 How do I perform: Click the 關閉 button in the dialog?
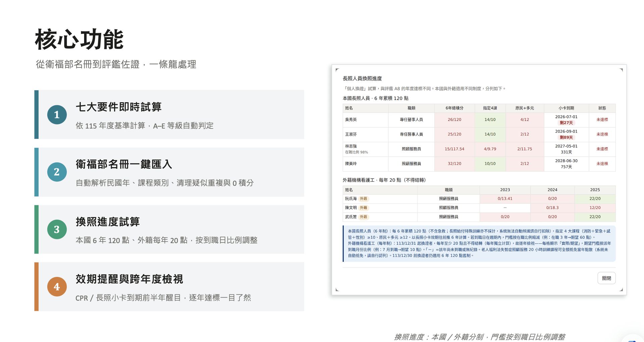[606, 278]
